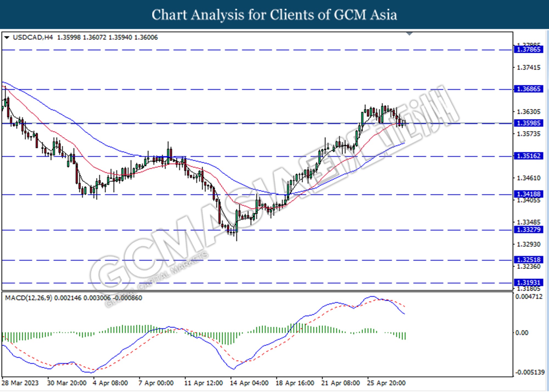
Task: Click the 18 Apr 16:00 time label
Action: click(295, 383)
